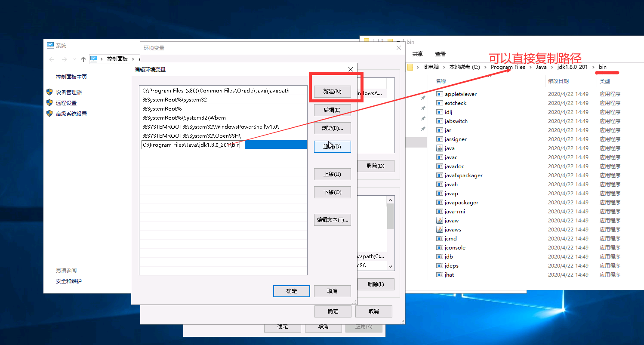Click the path entry input field being edited
The width and height of the screenshot is (644, 345).
click(193, 145)
